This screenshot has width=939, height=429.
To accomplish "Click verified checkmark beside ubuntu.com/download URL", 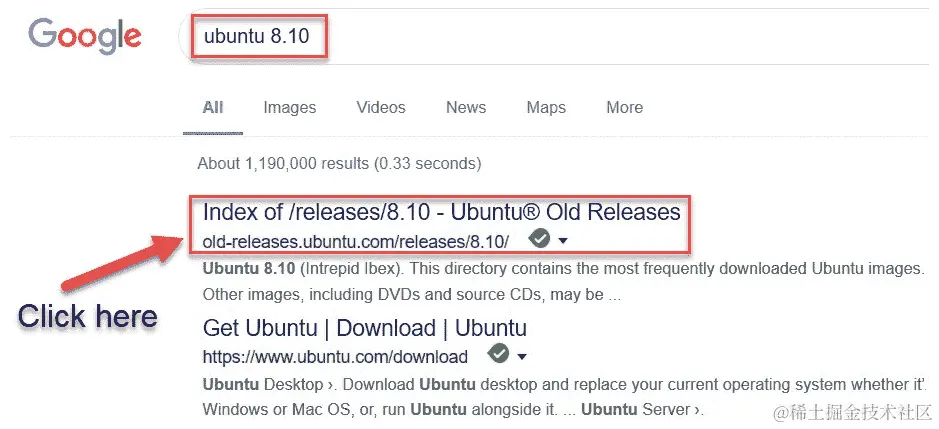I will (x=497, y=354).
